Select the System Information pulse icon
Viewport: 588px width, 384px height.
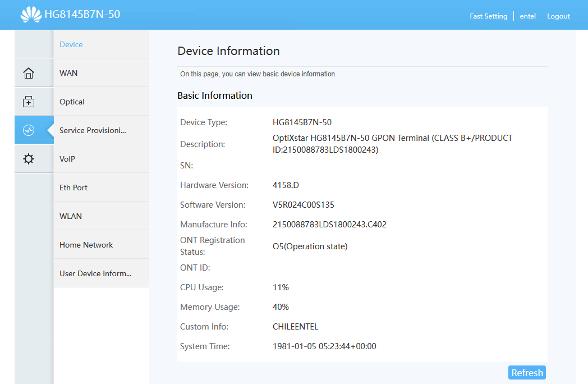coord(29,130)
